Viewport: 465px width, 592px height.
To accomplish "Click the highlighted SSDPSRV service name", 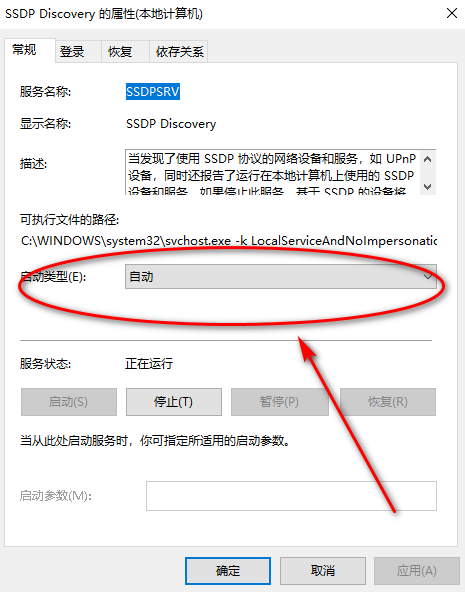I will click(x=153, y=92).
